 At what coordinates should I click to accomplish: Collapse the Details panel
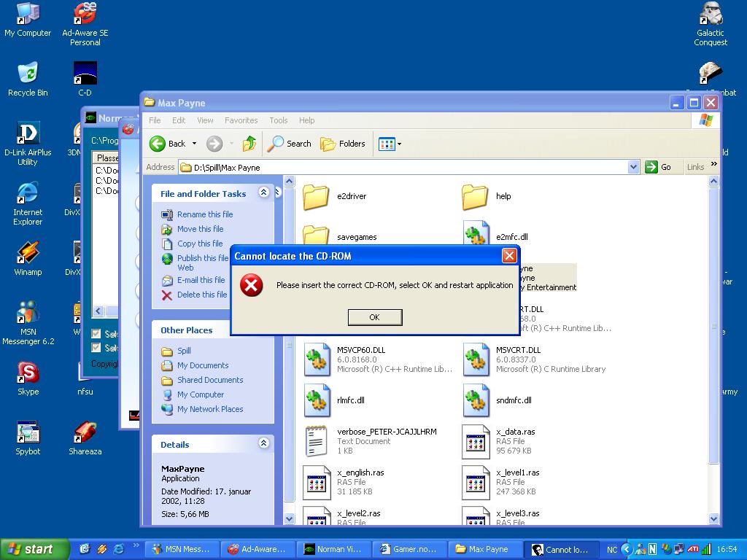coord(263,443)
